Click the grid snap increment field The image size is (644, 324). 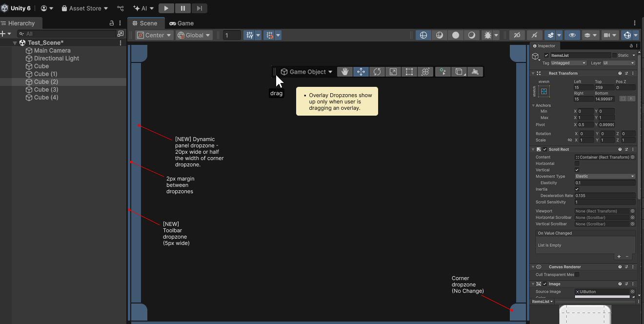[x=232, y=35]
